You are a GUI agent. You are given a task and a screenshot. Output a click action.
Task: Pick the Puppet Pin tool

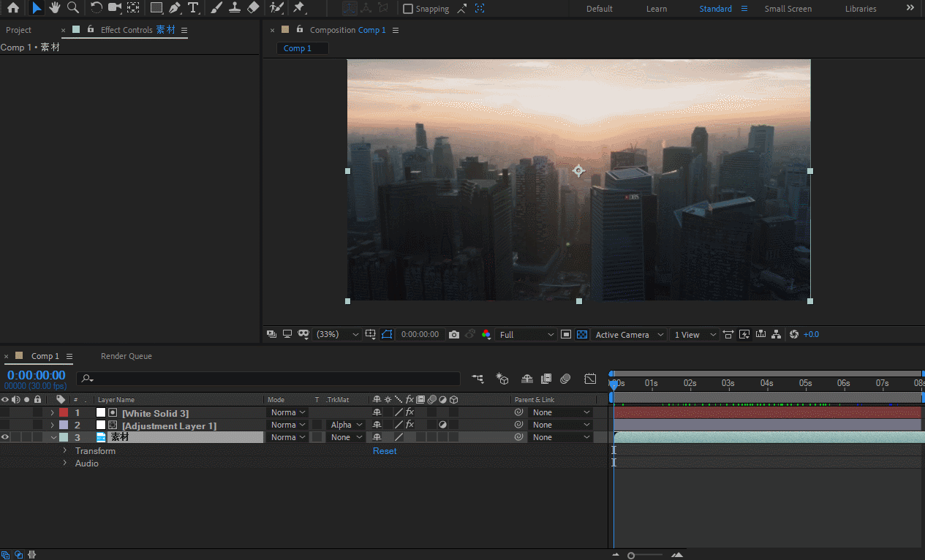[299, 8]
